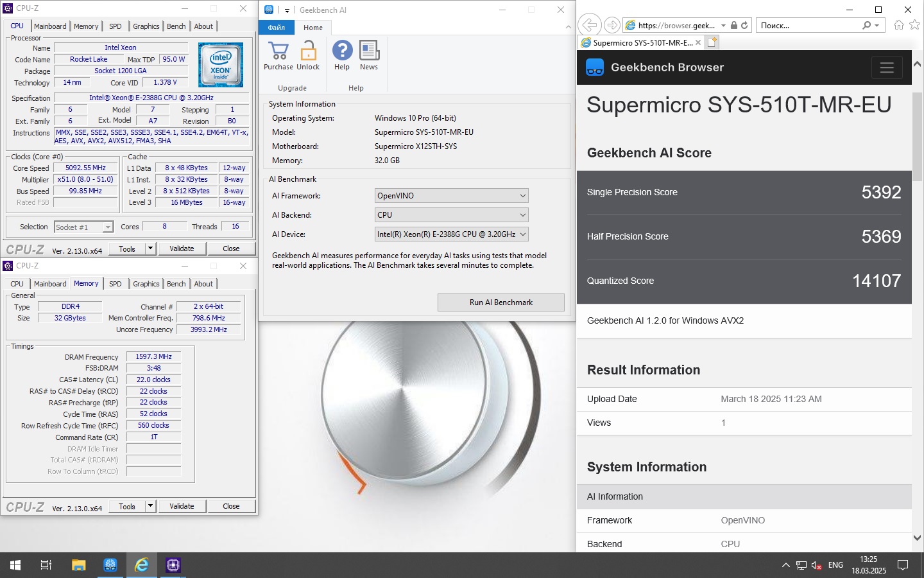Open the search box dropdown arrow

coord(878,26)
